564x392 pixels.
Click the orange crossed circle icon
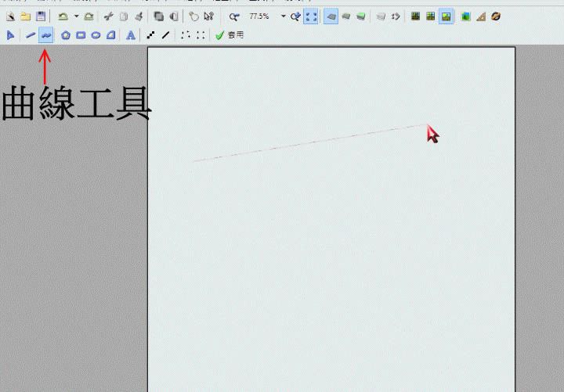pyautogui.click(x=496, y=16)
